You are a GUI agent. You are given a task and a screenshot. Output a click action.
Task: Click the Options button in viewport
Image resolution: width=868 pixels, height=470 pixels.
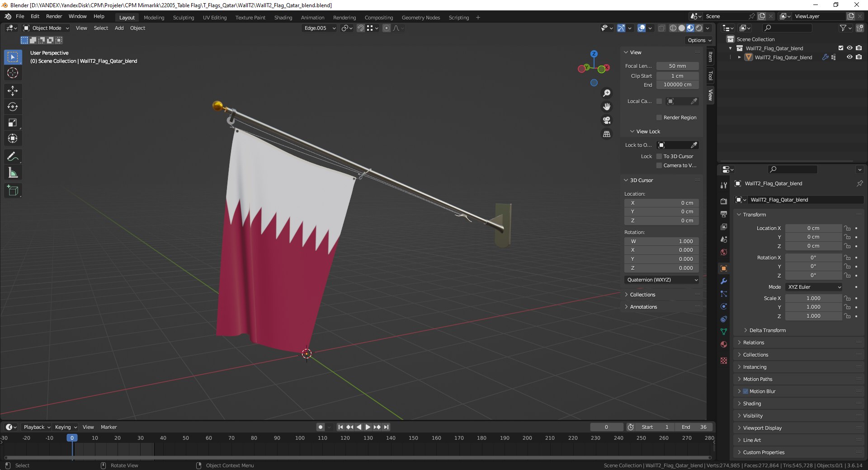(699, 40)
